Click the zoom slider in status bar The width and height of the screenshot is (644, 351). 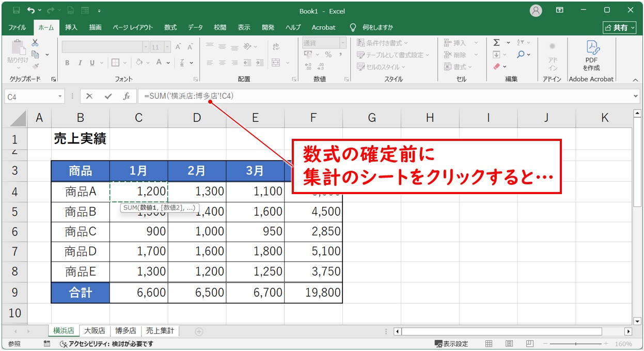[578, 344]
